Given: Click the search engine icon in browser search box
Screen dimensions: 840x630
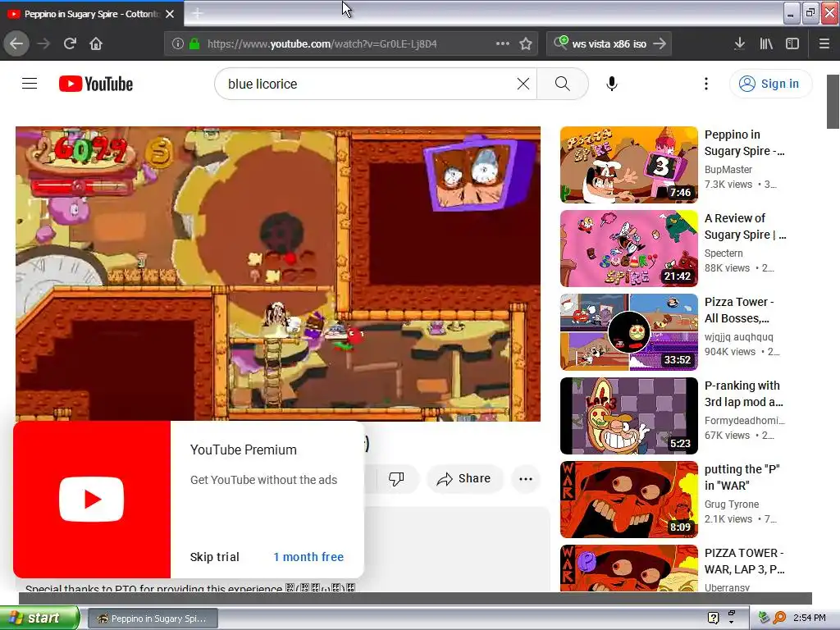Looking at the screenshot, I should (560, 43).
